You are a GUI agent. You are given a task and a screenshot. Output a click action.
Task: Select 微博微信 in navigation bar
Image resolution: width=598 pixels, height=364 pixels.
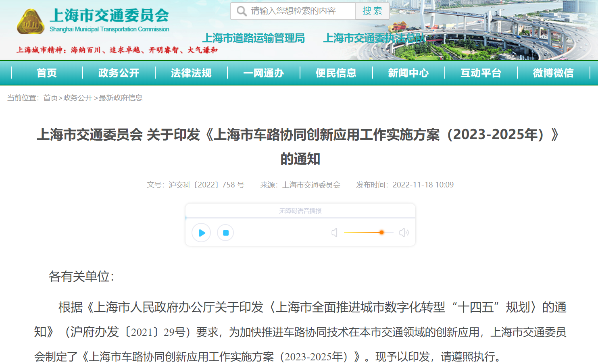click(553, 73)
